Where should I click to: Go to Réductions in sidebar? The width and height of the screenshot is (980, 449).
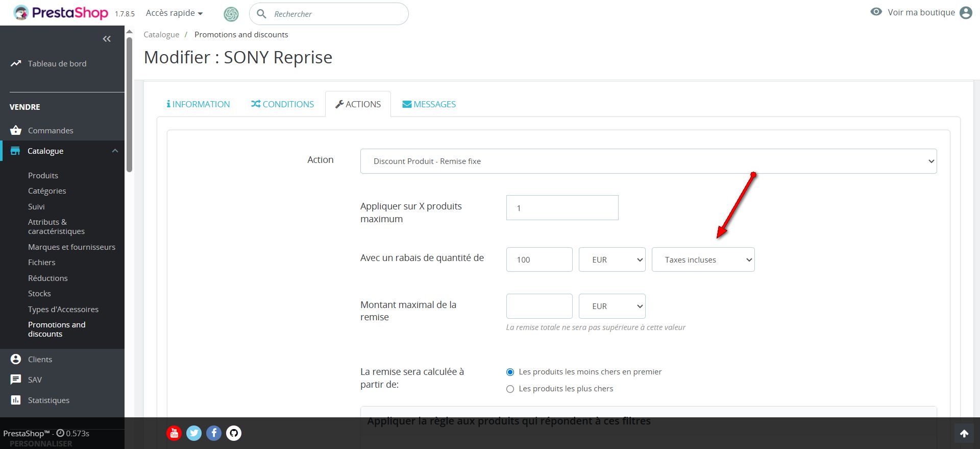48,278
